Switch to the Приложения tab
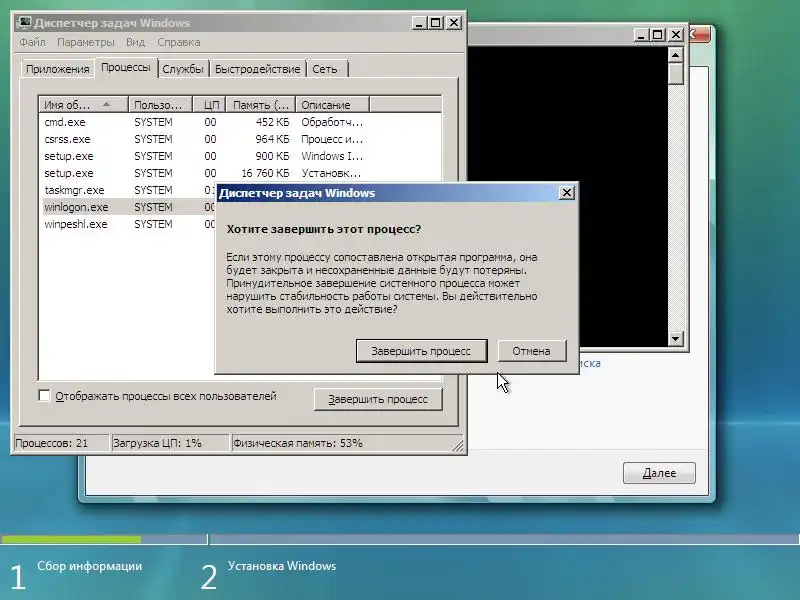This screenshot has height=600, width=800. click(x=58, y=69)
